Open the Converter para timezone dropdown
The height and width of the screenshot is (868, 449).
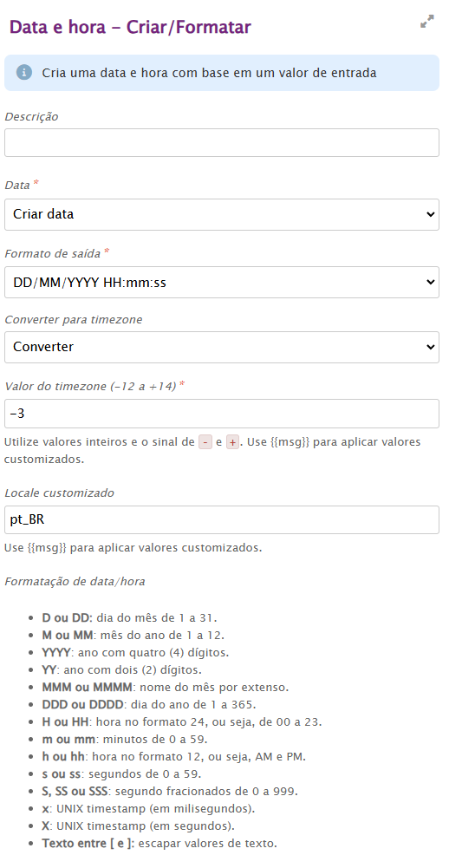pyautogui.click(x=221, y=347)
